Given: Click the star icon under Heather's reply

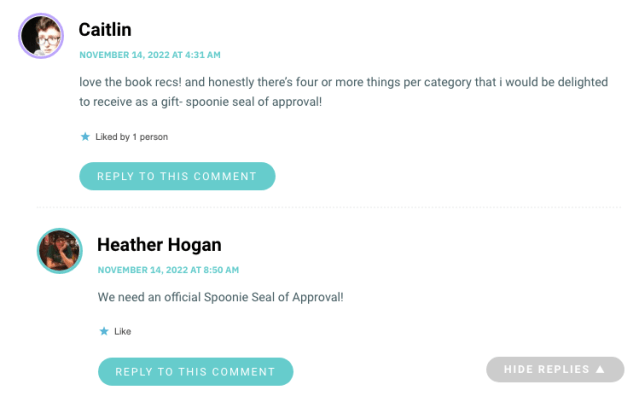Looking at the screenshot, I should click(104, 331).
